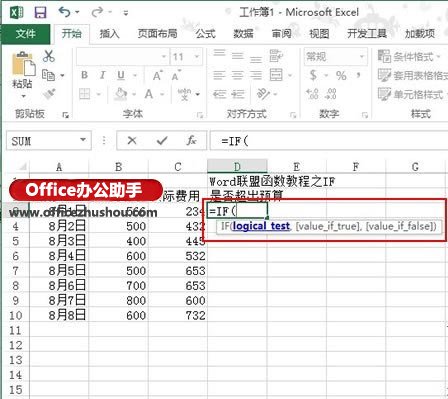Click the Middle Align icon
Image resolution: width=448 pixels, height=399 pixels.
[238, 56]
